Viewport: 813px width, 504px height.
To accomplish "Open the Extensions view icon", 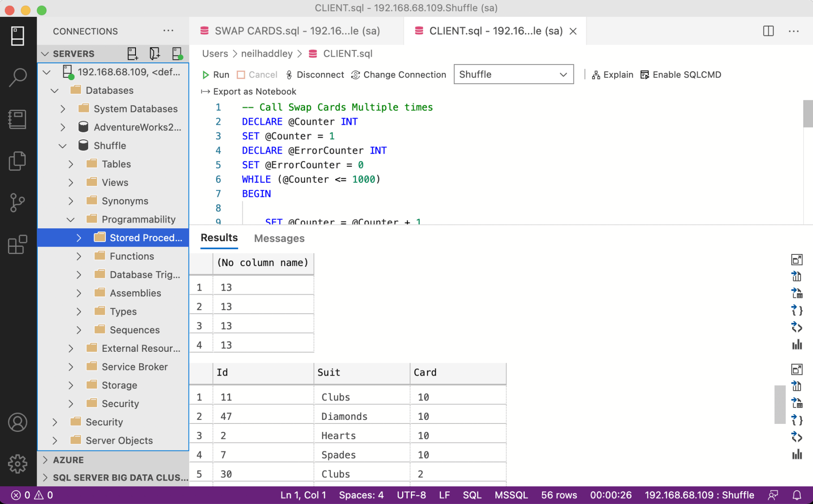I will 18,244.
